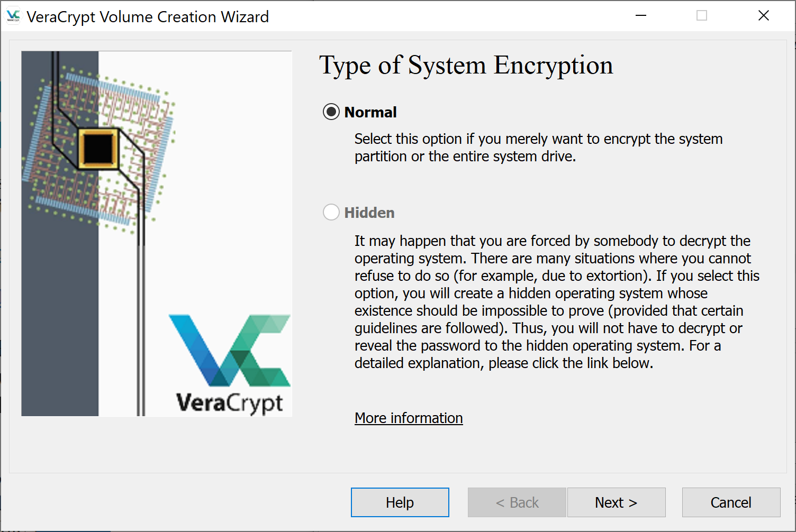Cancel the volume creation wizard
796x532 pixels.
pyautogui.click(x=731, y=502)
